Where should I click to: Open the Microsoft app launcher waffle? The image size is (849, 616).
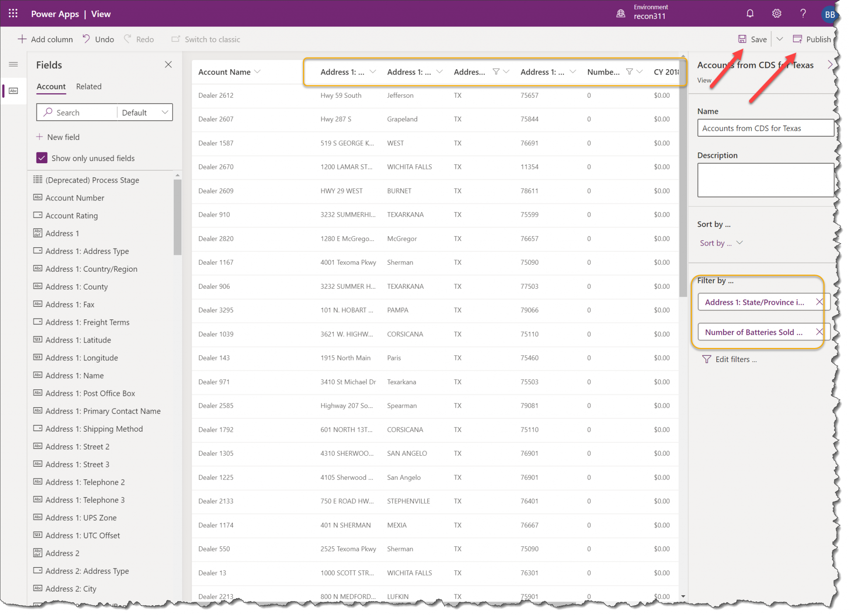(13, 13)
